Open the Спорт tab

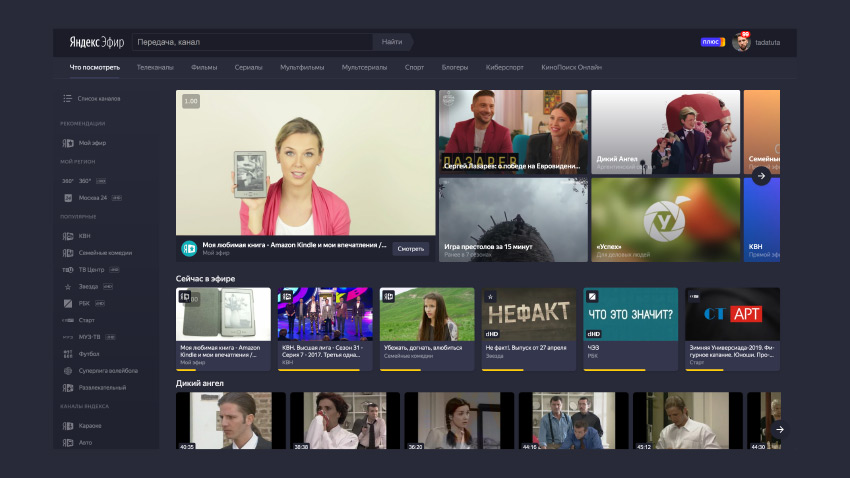pyautogui.click(x=414, y=68)
